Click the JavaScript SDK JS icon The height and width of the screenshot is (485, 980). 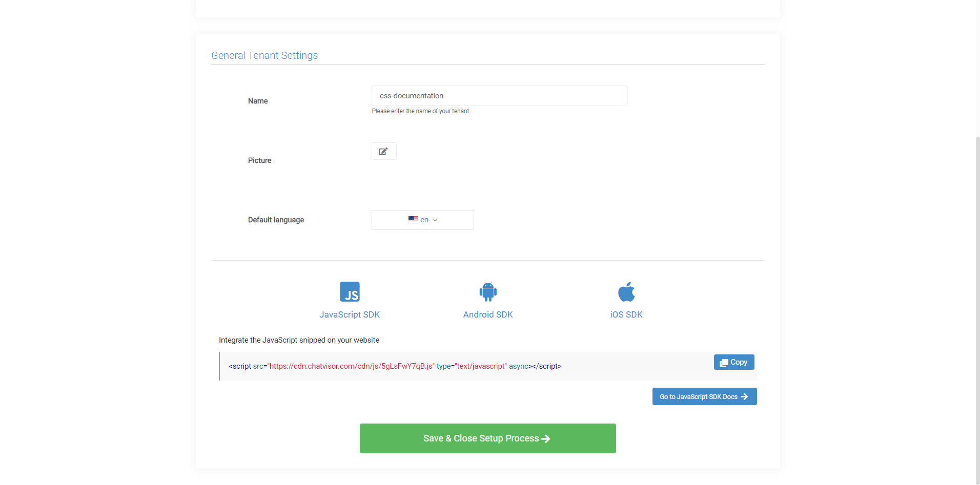click(350, 292)
